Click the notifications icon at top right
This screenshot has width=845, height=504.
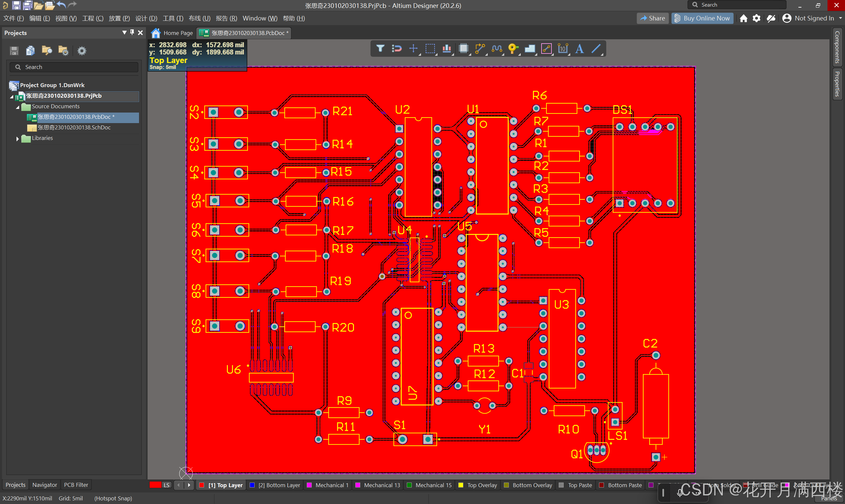pyautogui.click(x=771, y=18)
